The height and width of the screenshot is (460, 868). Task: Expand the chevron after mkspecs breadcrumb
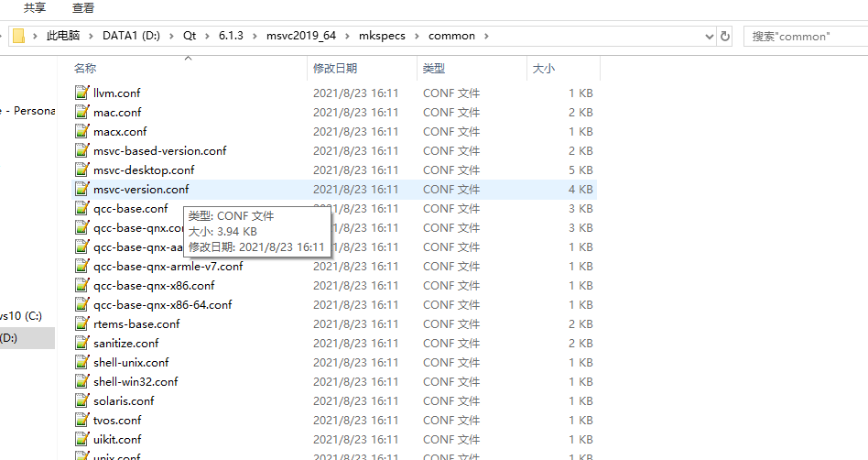[x=417, y=36]
